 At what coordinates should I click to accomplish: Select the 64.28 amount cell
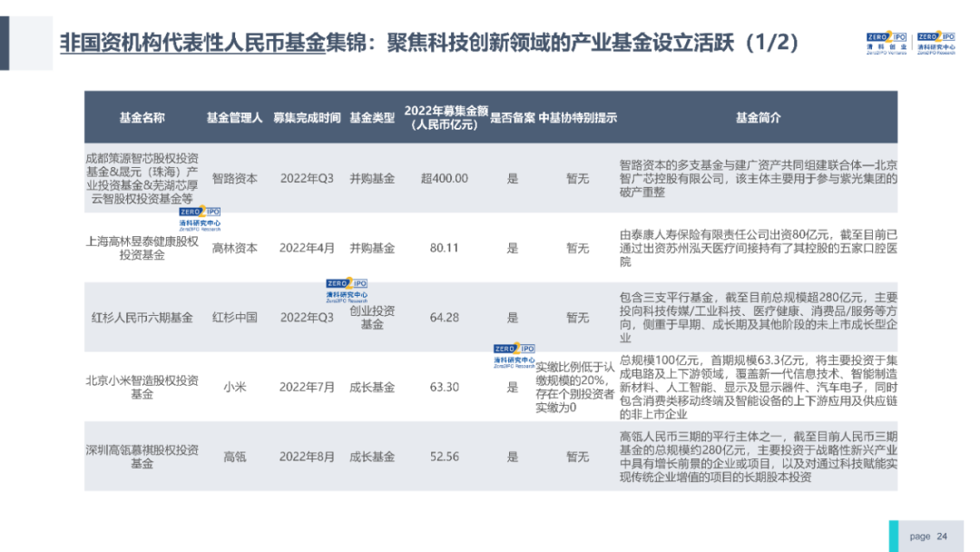coord(445,318)
